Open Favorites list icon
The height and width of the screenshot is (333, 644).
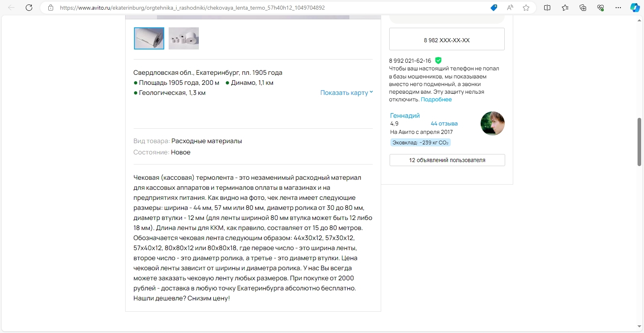[565, 8]
